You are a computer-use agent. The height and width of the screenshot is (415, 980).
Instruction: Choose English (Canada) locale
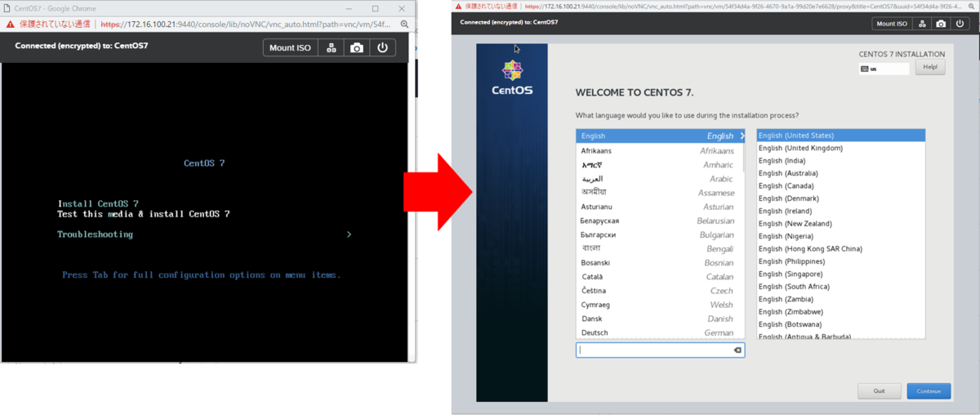click(840, 185)
